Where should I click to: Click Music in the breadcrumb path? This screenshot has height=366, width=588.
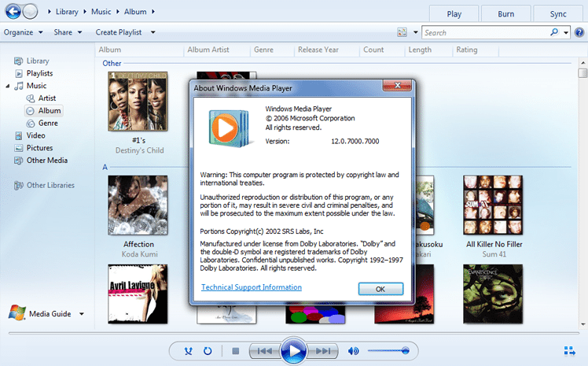[101, 12]
